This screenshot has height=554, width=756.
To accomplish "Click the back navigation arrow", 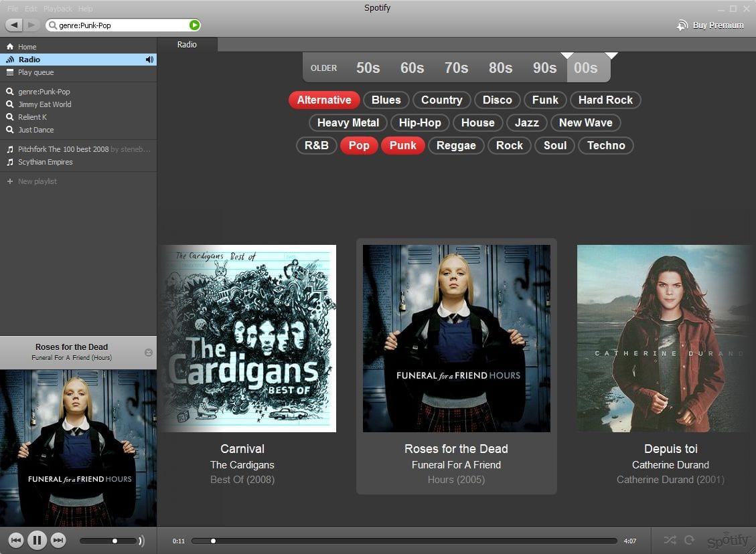I will pos(14,25).
